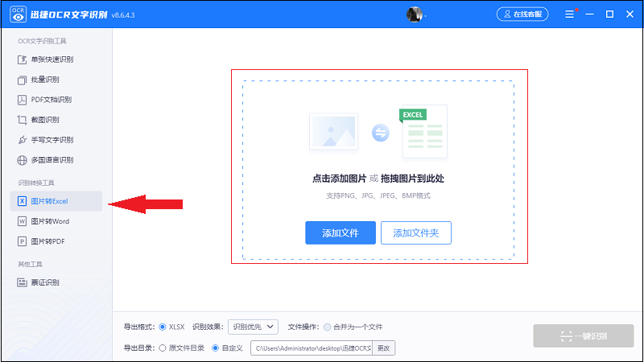Click 一键识别 button

click(584, 336)
